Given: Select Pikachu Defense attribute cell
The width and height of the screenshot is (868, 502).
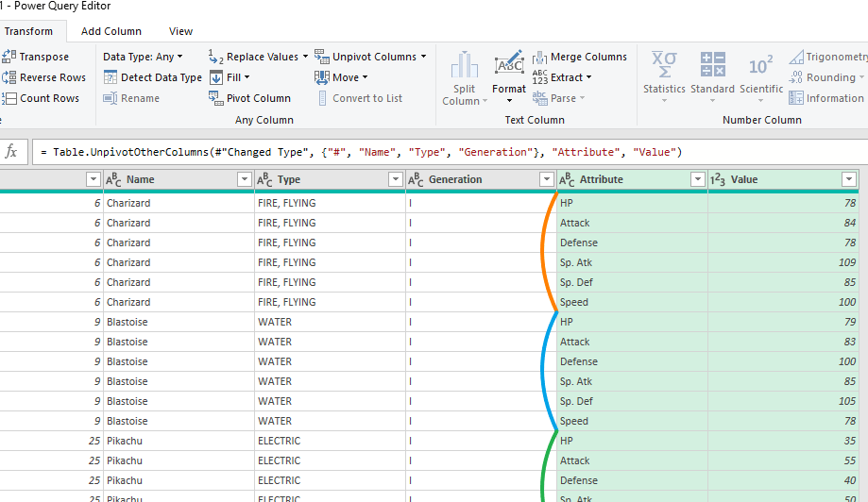Looking at the screenshot, I should point(632,481).
